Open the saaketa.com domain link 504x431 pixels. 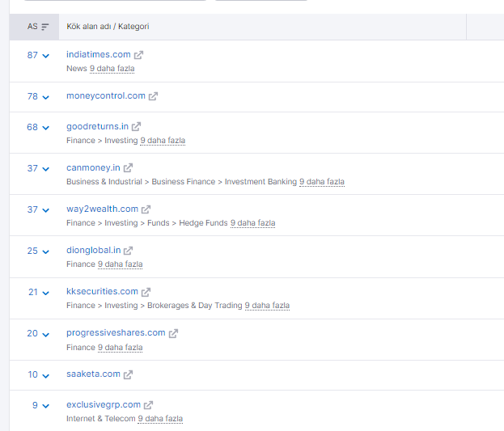(93, 374)
